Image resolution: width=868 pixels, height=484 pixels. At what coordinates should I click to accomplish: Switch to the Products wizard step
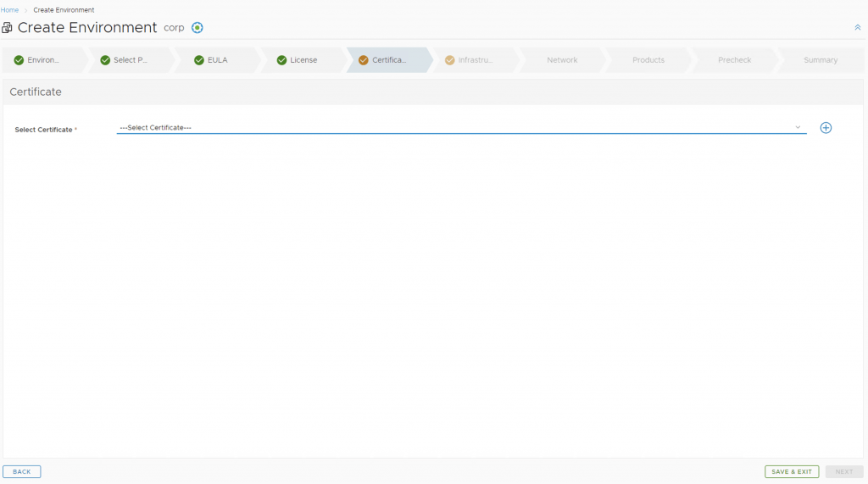(648, 60)
